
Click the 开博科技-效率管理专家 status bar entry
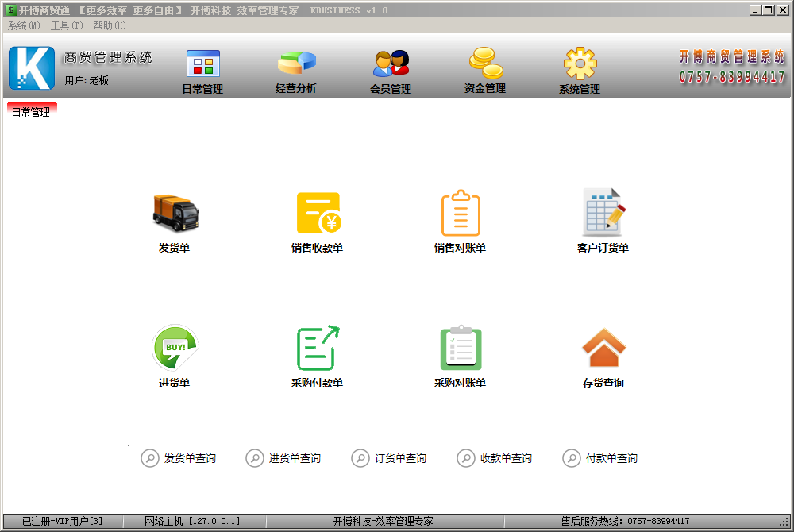tap(384, 521)
